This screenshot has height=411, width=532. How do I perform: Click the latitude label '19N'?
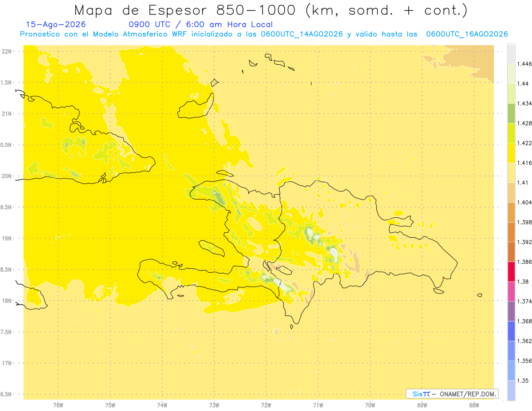[x=7, y=238]
